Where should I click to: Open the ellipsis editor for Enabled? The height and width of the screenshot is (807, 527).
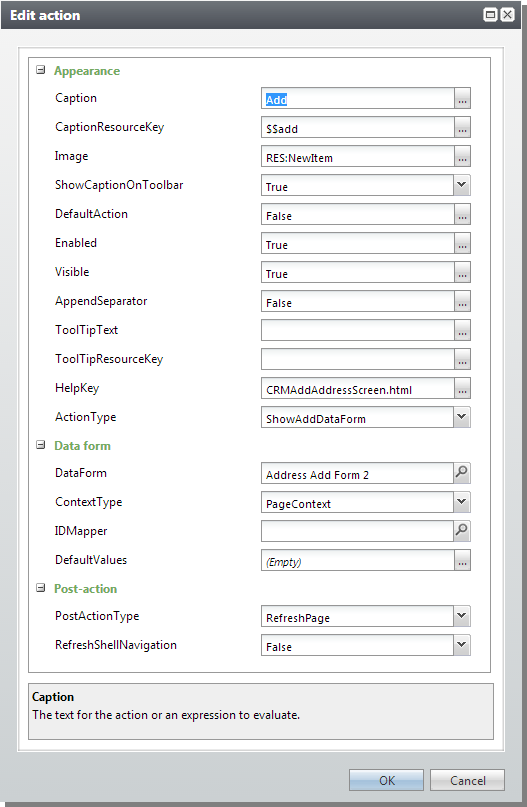462,243
